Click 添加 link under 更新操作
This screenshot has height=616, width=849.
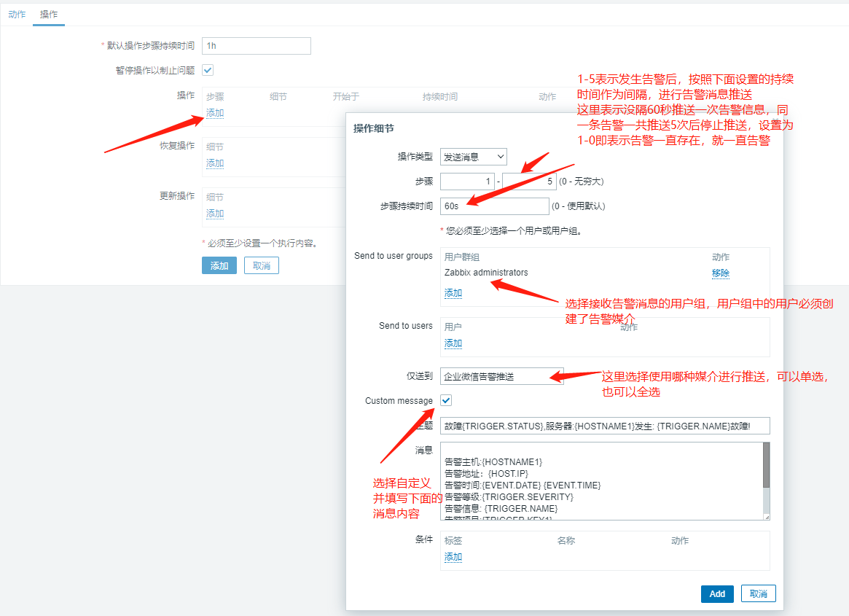(x=214, y=214)
